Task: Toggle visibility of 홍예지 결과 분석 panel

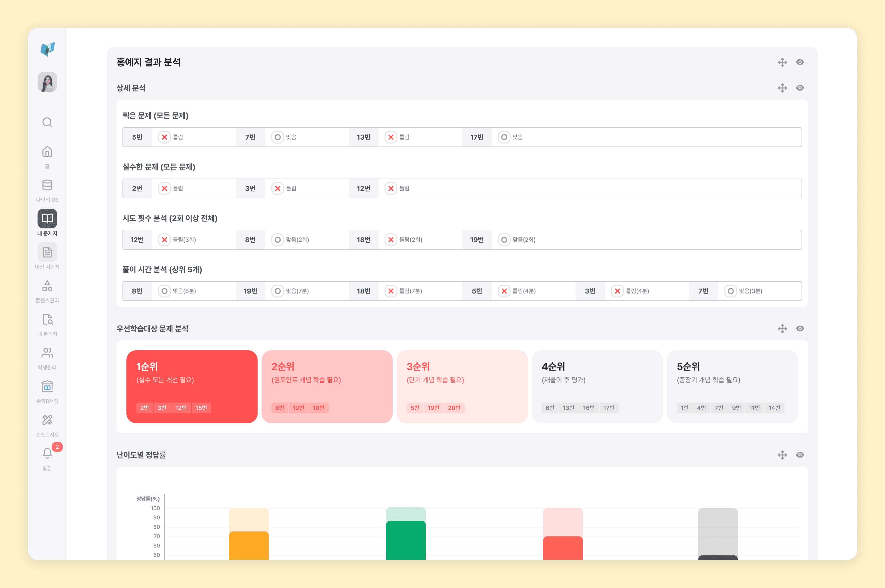Action: 800,62
